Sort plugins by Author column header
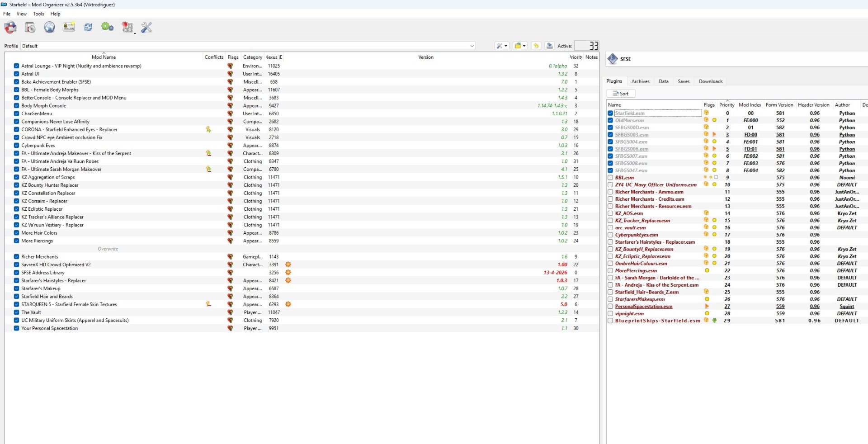 tap(842, 105)
